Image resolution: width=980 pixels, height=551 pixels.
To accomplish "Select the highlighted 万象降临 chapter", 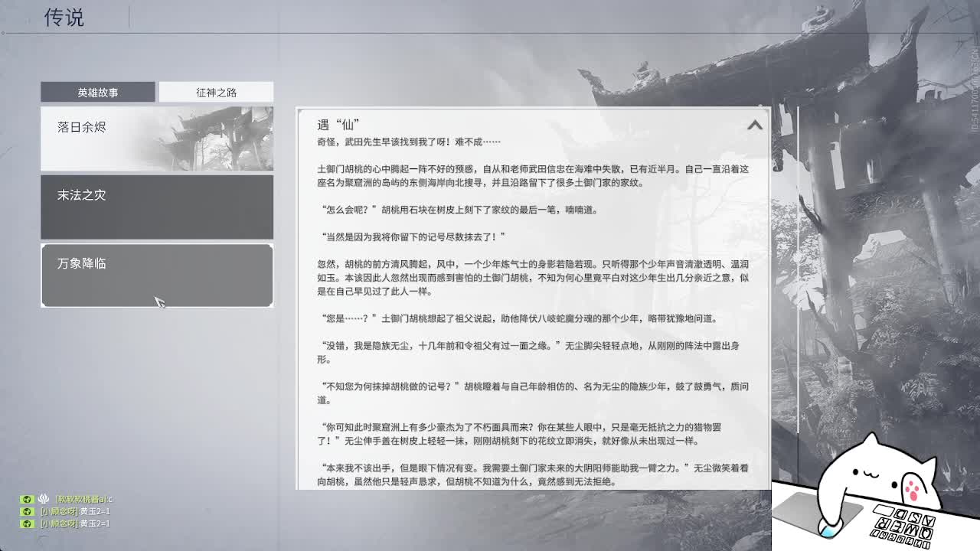I will [157, 274].
